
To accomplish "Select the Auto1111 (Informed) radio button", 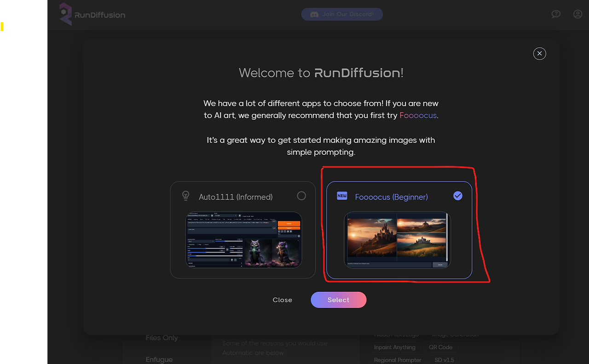I will click(x=301, y=196).
